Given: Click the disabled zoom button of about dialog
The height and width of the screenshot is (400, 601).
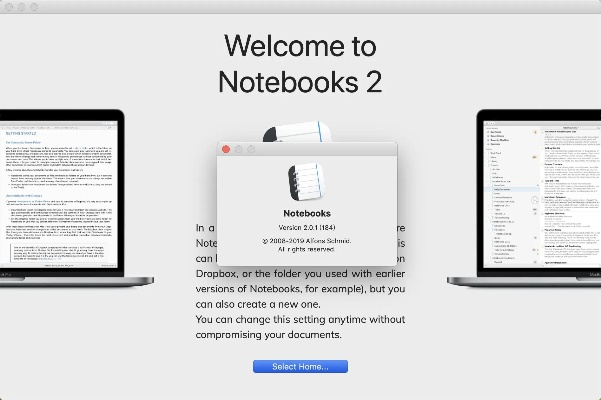Looking at the screenshot, I should [x=251, y=149].
